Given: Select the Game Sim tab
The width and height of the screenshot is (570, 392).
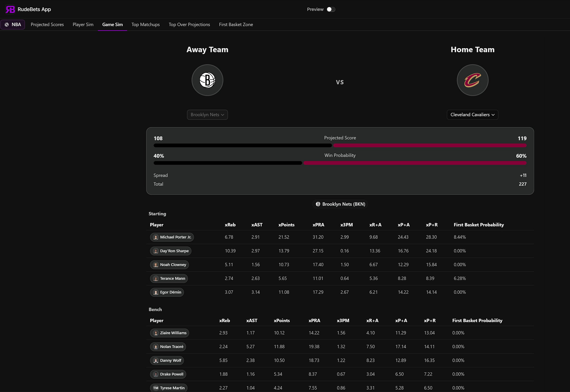Looking at the screenshot, I should [112, 24].
